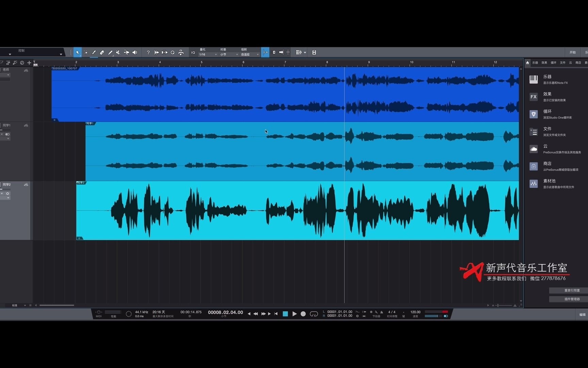Viewport: 588px width, 368px height.
Task: Show waveform icon on 同学2 track
Action: [26, 185]
